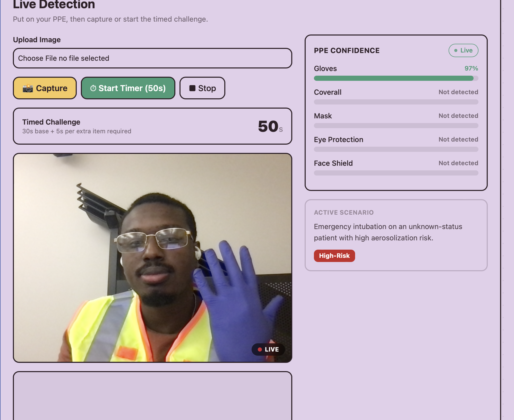Click the Live status pill
The image size is (514, 420).
(463, 50)
